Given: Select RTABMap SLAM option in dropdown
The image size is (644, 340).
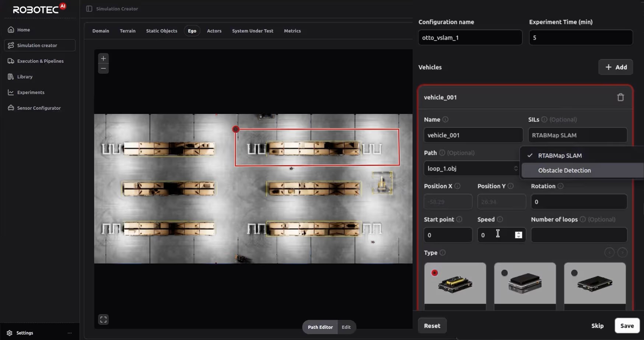Looking at the screenshot, I should pos(560,155).
